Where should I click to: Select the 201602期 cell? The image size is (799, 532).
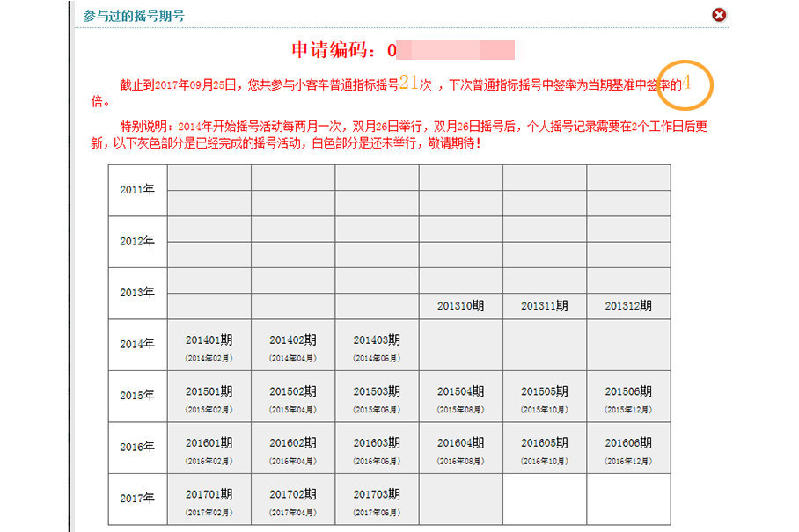pyautogui.click(x=293, y=448)
